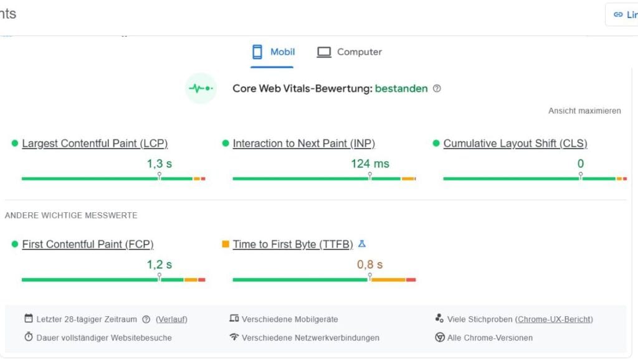Expand Interaction to Next Paint (INP) details
The image size is (638, 364).
click(x=303, y=144)
